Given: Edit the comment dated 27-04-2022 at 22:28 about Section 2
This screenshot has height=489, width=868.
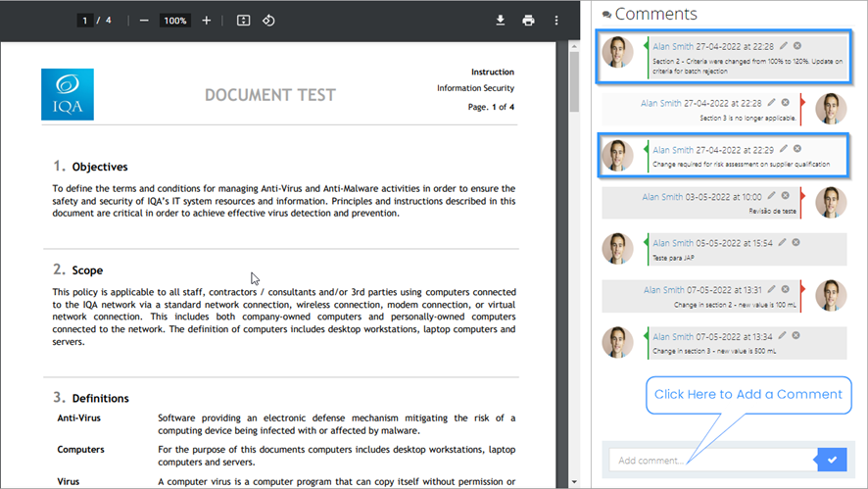Looking at the screenshot, I should [x=784, y=46].
